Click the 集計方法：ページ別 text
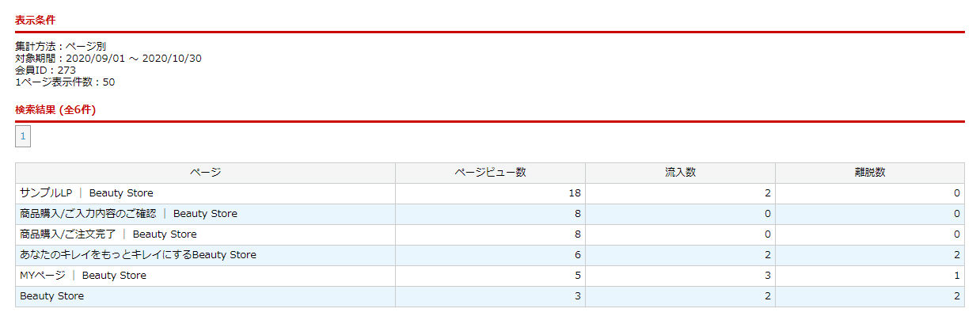 pos(60,46)
